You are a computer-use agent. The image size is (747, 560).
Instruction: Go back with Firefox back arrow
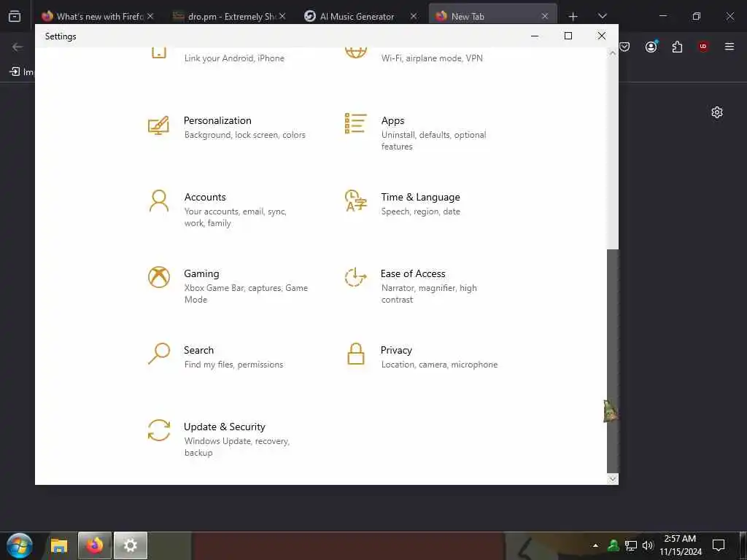(x=18, y=47)
